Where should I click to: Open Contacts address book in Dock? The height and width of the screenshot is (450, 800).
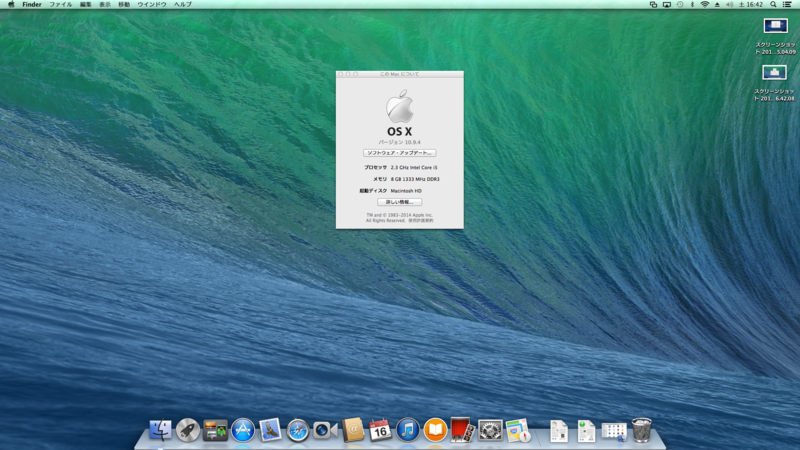[x=353, y=430]
